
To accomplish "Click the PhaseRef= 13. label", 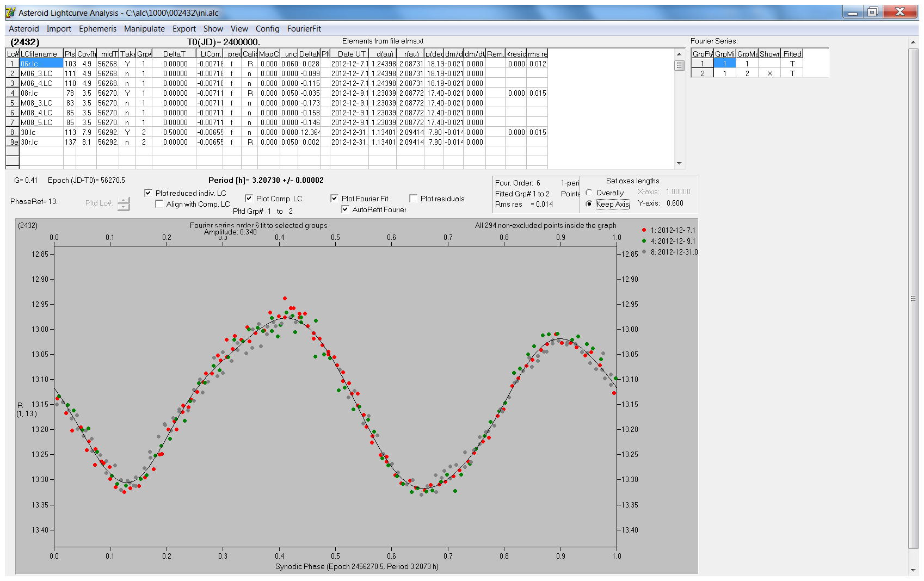I will [34, 201].
